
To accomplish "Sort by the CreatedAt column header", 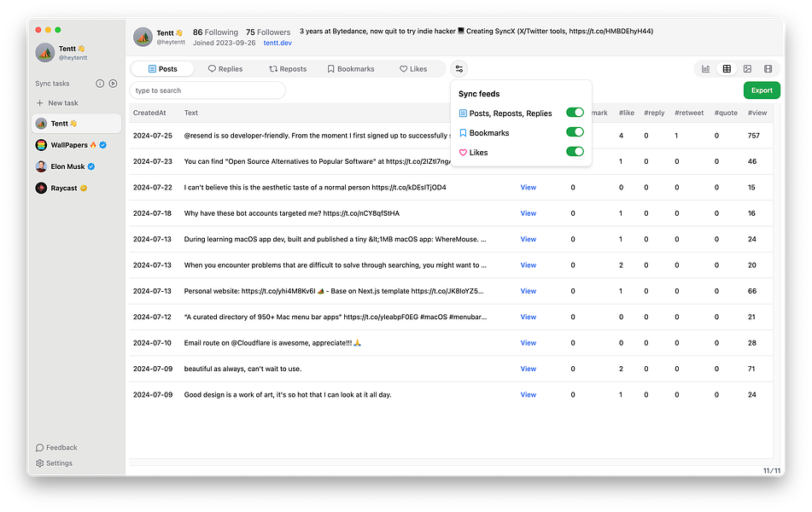I will point(149,113).
